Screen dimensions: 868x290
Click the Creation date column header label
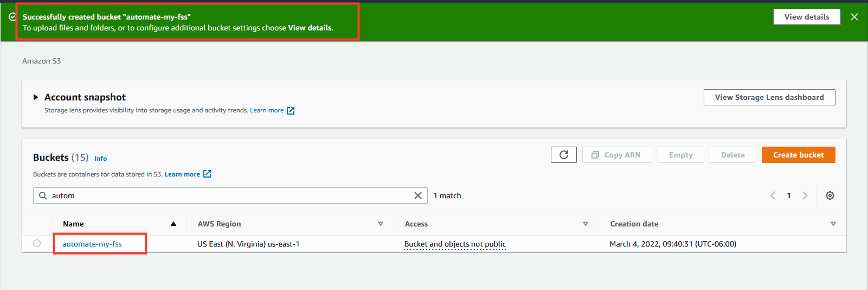[634, 224]
